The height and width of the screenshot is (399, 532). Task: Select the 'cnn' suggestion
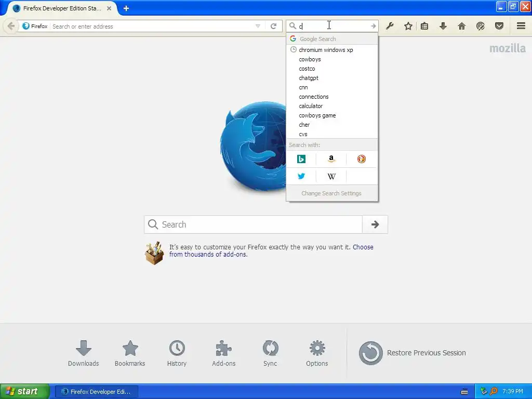(332, 87)
